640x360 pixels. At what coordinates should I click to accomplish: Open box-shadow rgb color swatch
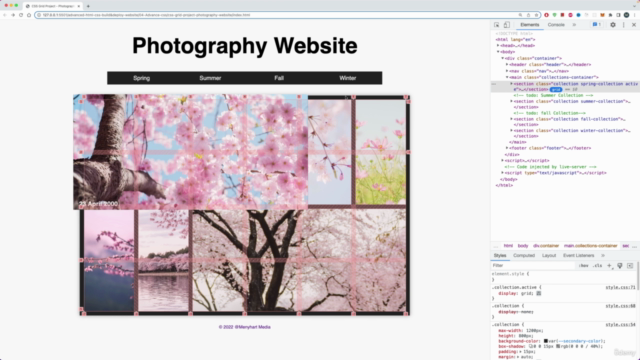(558, 346)
